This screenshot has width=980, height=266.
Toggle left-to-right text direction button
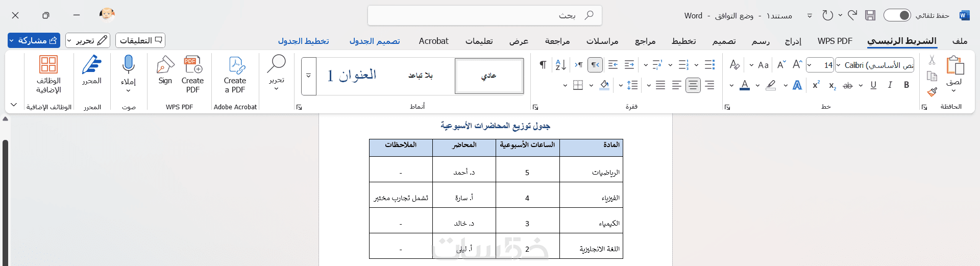[x=578, y=65]
